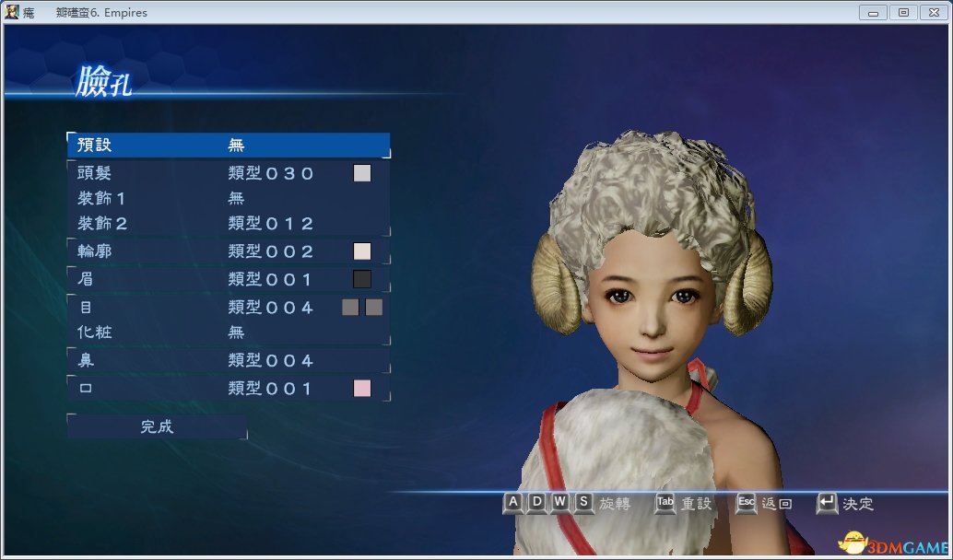Click the Tab key reset icon

(665, 503)
